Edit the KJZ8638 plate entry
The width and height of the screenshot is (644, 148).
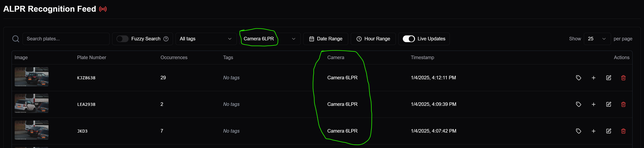point(609,78)
